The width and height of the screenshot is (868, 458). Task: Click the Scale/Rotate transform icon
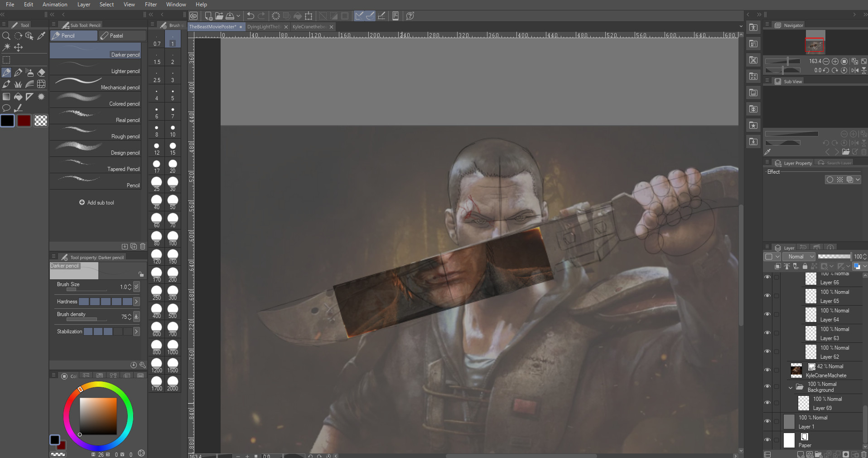[309, 16]
